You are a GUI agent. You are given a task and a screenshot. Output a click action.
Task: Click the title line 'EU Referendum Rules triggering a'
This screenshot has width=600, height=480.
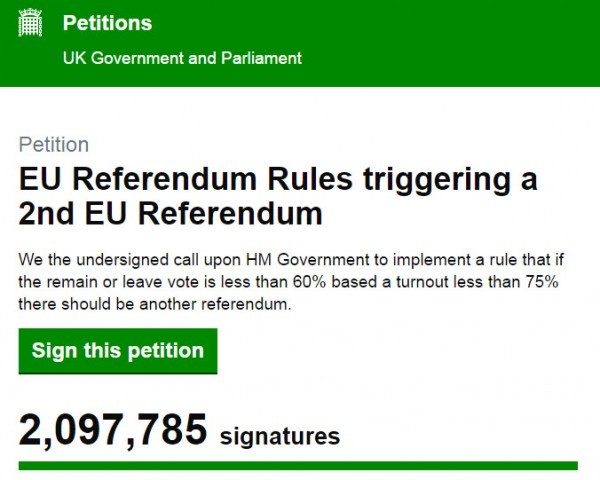coord(278,179)
